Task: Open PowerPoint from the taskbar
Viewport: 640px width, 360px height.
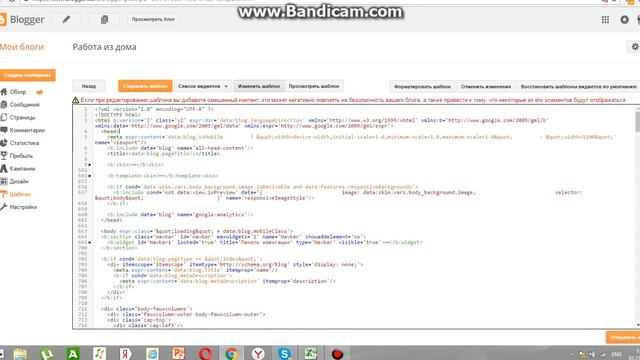Action: point(178,353)
